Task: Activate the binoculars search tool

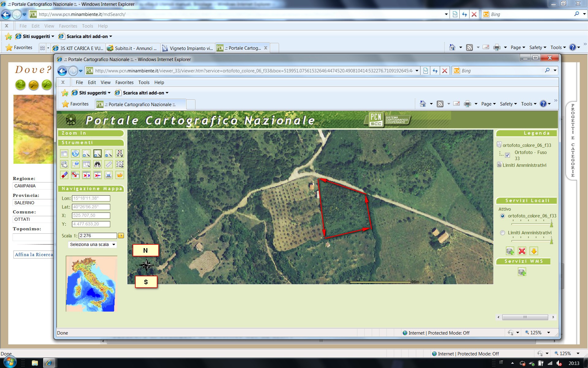Action: [97, 164]
